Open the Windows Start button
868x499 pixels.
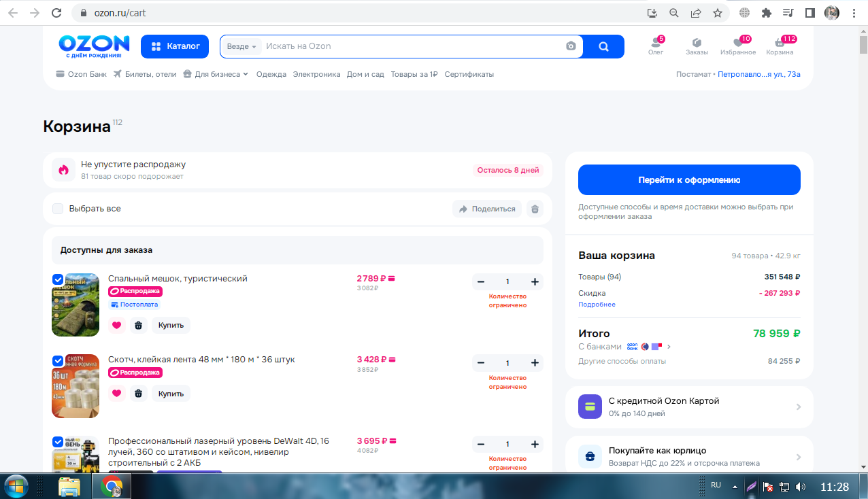[15, 487]
